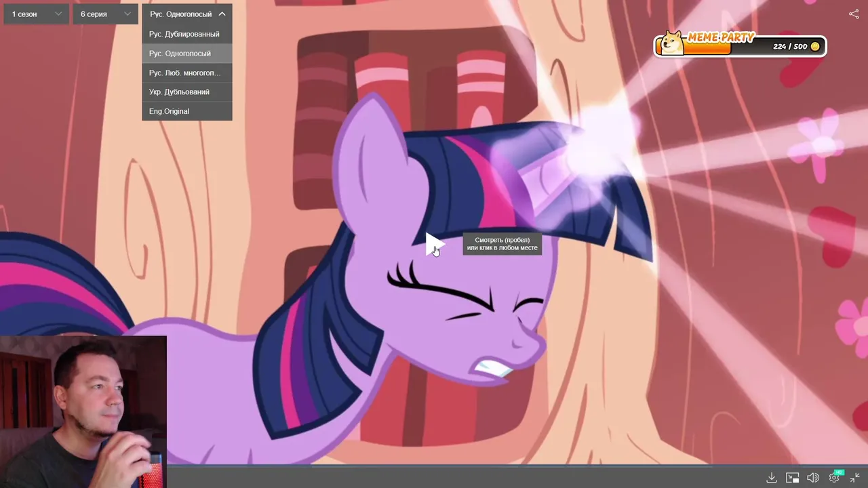Image resolution: width=868 pixels, height=488 pixels.
Task: Open the season selector showing 1 сезон
Action: tap(37, 14)
